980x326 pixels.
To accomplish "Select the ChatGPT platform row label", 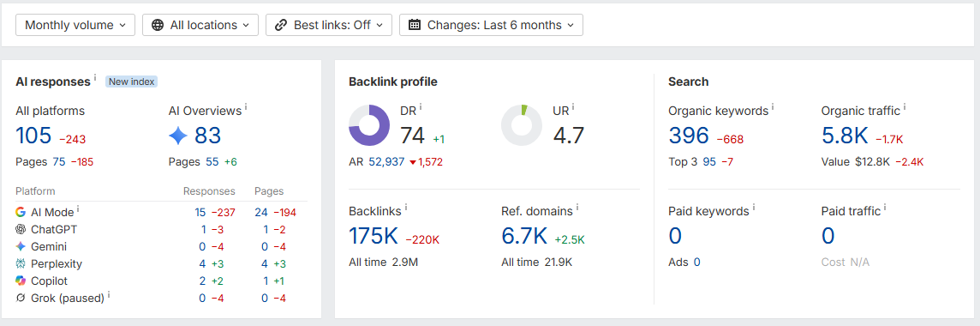I will click(x=54, y=230).
